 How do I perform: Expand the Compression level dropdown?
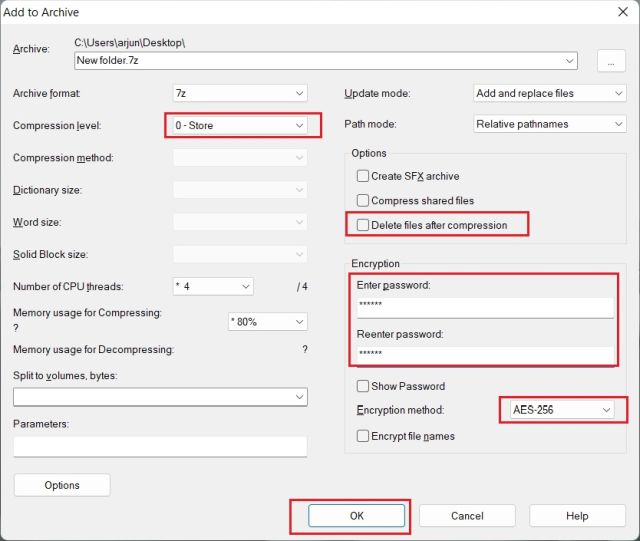pyautogui.click(x=240, y=125)
